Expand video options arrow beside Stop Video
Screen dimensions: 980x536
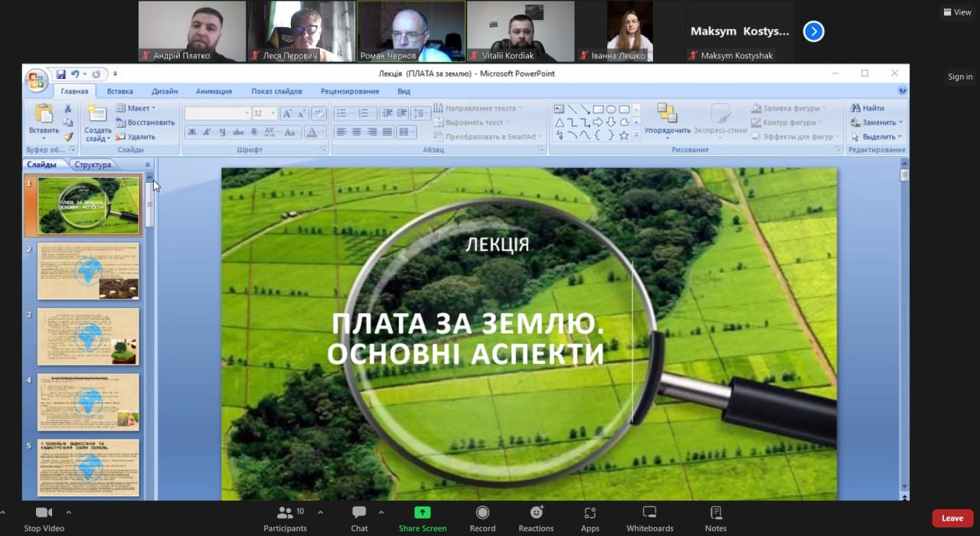[69, 512]
